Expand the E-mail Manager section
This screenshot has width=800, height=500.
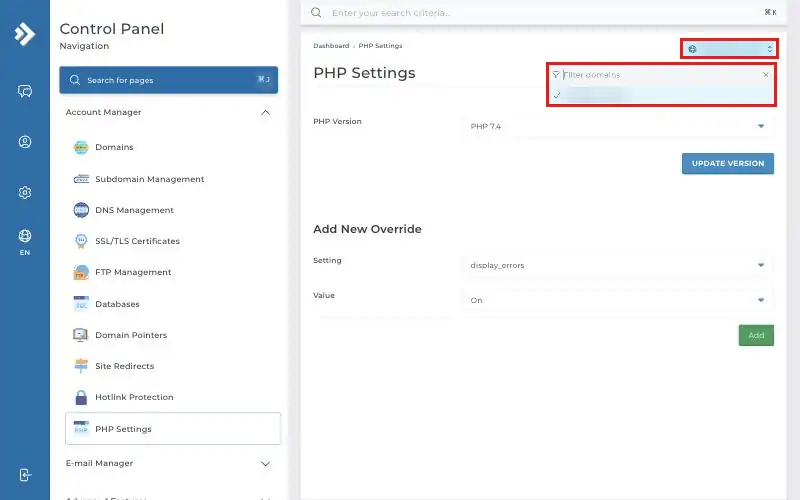265,463
